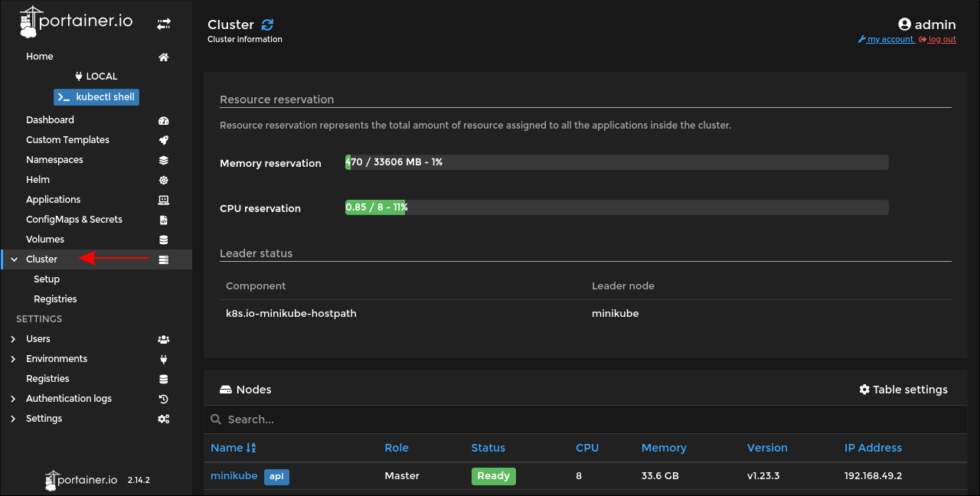Click the Settings cogs icon
Image resolution: width=980 pixels, height=496 pixels.
pos(163,419)
